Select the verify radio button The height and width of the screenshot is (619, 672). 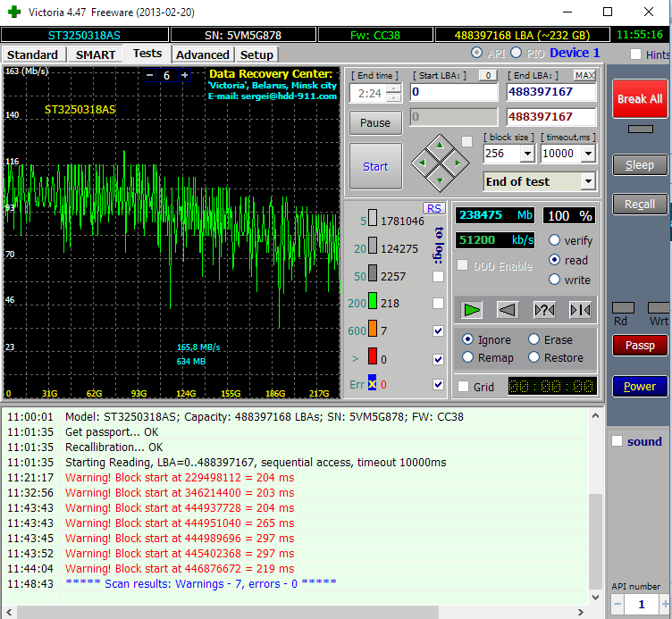pyautogui.click(x=555, y=241)
